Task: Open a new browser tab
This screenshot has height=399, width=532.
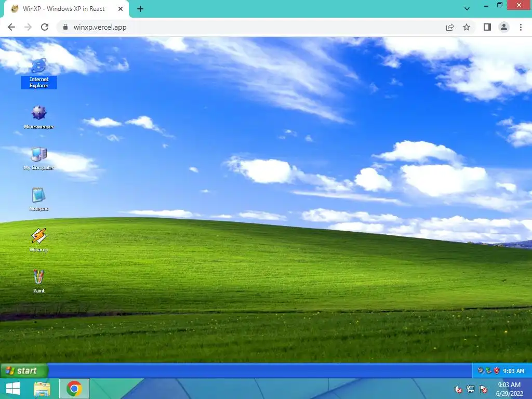Action: 140,9
